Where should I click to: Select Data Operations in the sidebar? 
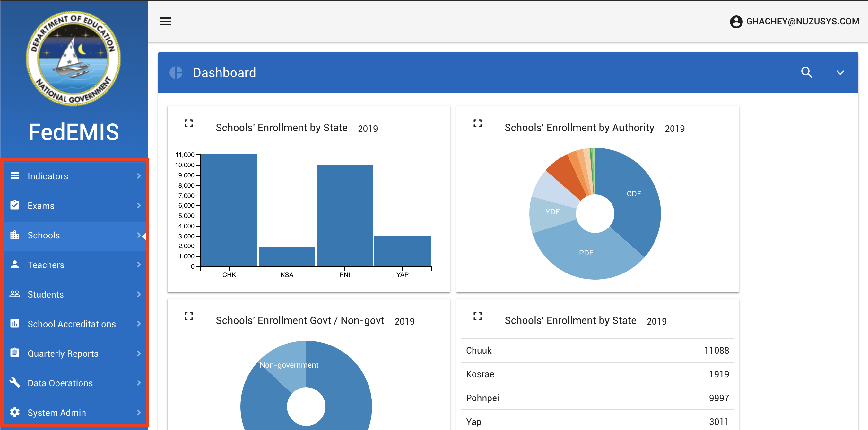[x=60, y=383]
